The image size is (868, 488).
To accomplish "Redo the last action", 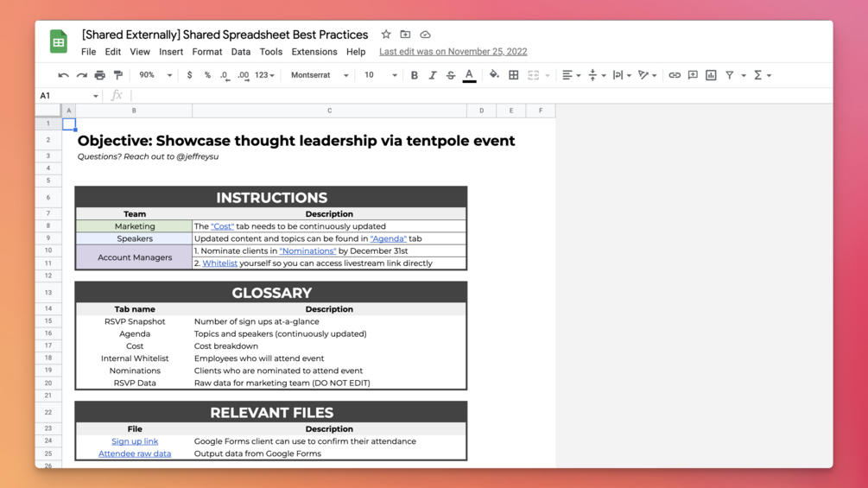I will pos(81,75).
